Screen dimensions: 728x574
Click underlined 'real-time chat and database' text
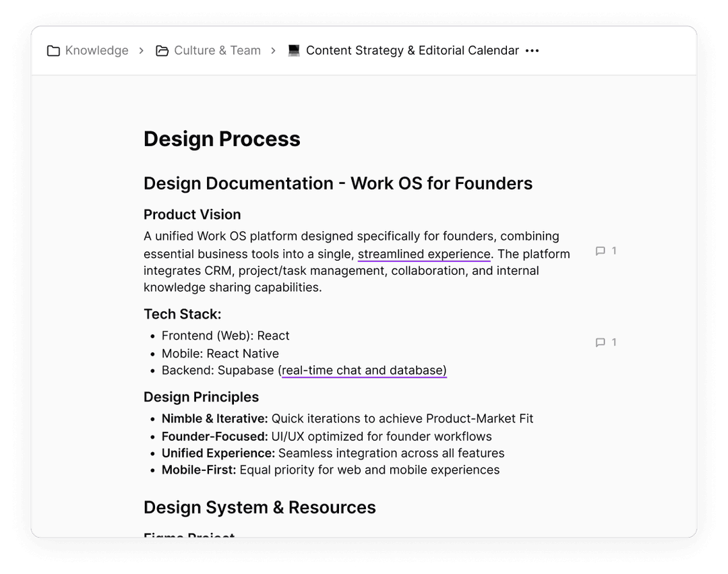(364, 371)
